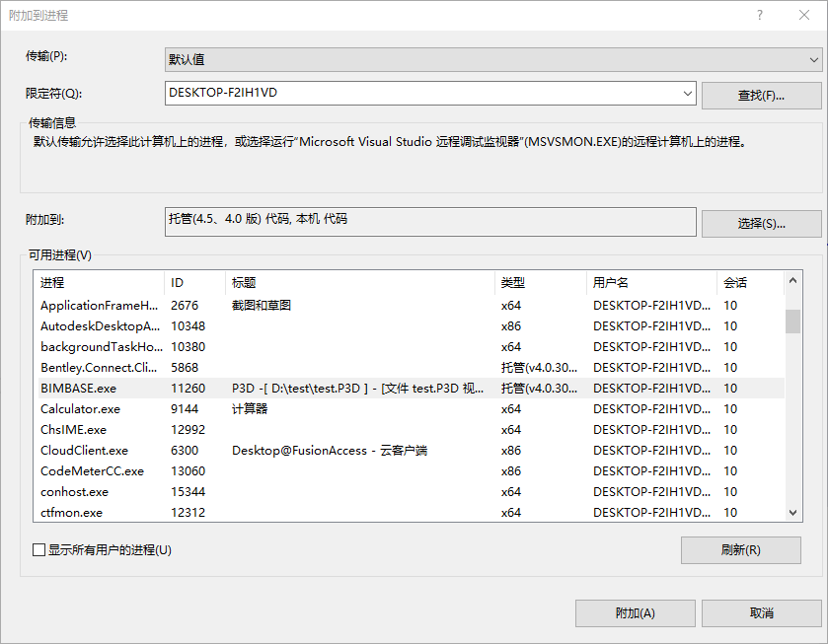Click process ID 5868
Viewport: 828px width, 644px height.
[185, 368]
